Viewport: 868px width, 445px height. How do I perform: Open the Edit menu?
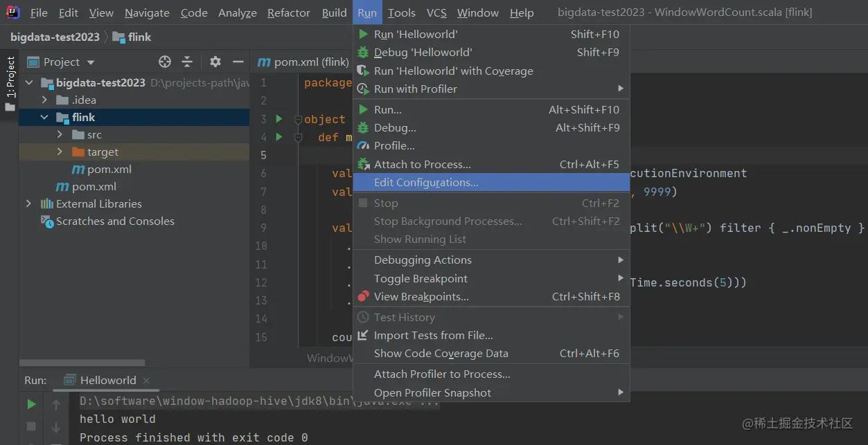[x=68, y=12]
